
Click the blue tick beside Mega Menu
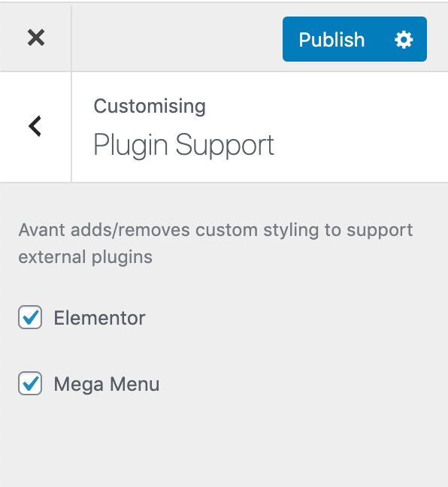pos(30,383)
